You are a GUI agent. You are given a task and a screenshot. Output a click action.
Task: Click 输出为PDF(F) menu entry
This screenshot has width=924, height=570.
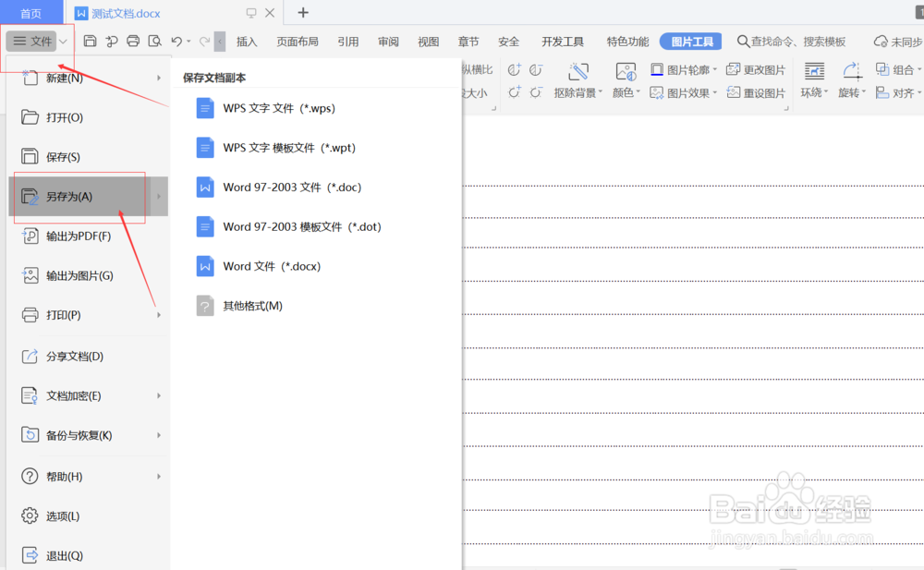[89, 236]
